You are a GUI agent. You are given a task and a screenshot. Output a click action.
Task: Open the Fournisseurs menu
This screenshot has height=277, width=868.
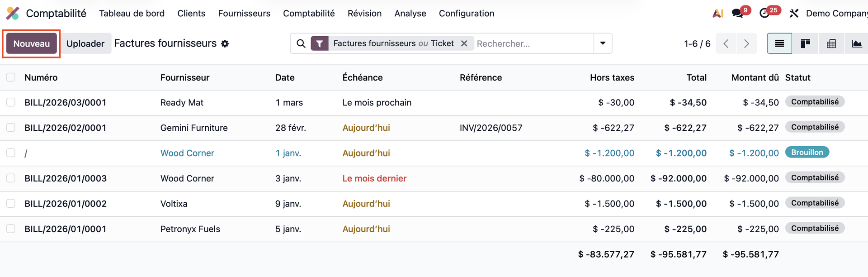[244, 13]
